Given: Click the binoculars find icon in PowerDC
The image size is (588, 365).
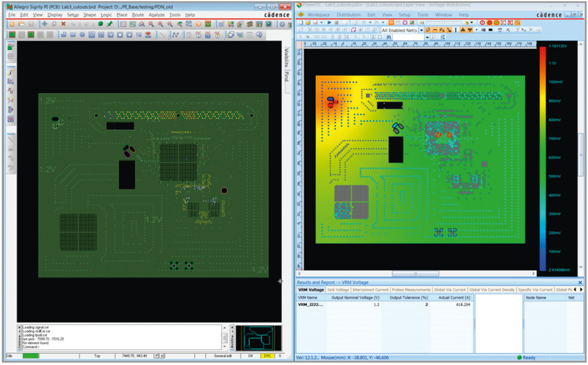Looking at the screenshot, I should pyautogui.click(x=389, y=37).
